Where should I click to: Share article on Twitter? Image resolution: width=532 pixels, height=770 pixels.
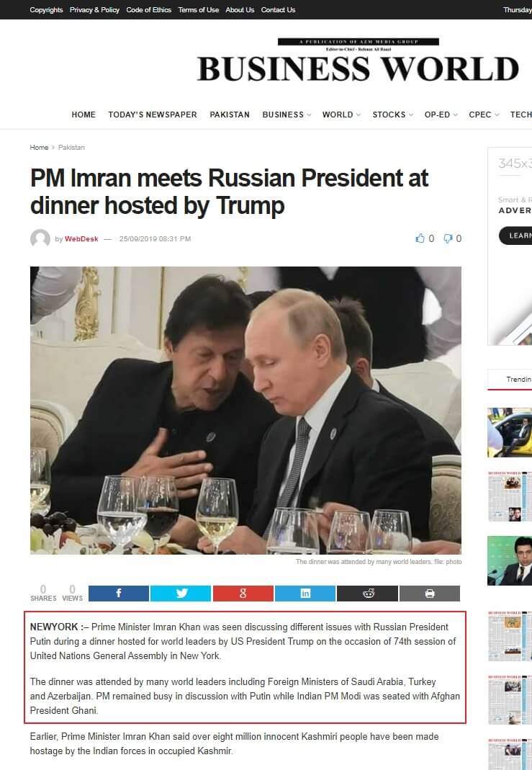pyautogui.click(x=181, y=594)
